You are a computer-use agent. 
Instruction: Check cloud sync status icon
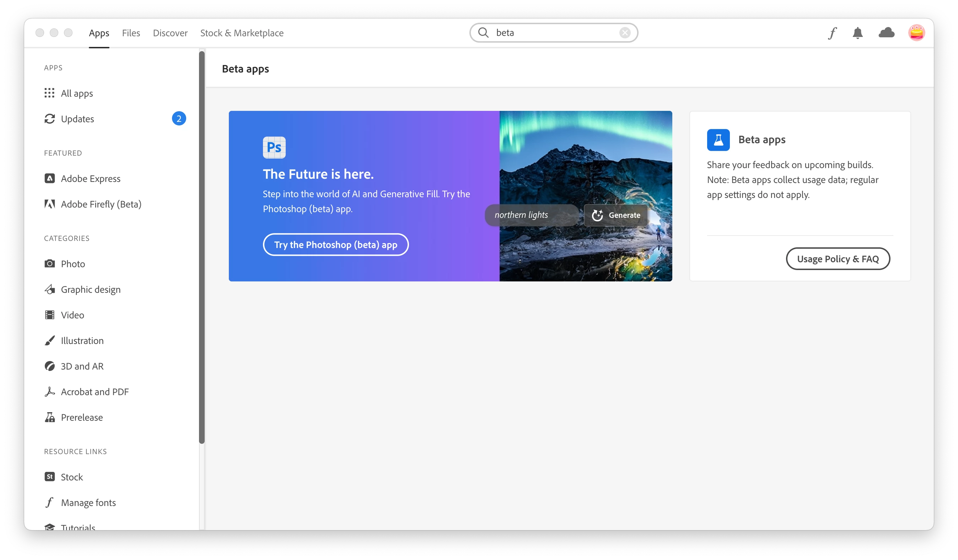coord(886,33)
